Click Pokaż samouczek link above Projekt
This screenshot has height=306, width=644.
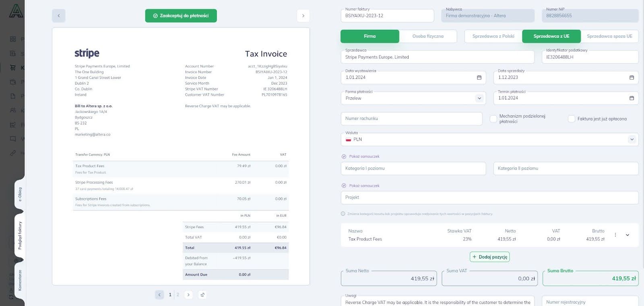(364, 186)
